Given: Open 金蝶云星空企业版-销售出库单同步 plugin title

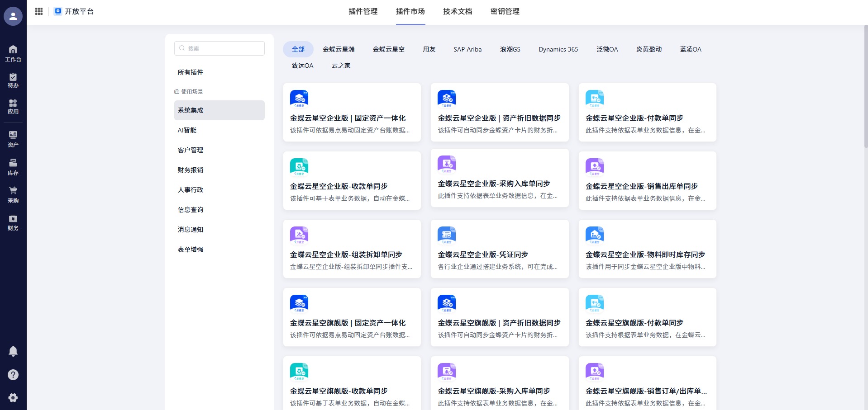Looking at the screenshot, I should click(x=642, y=186).
